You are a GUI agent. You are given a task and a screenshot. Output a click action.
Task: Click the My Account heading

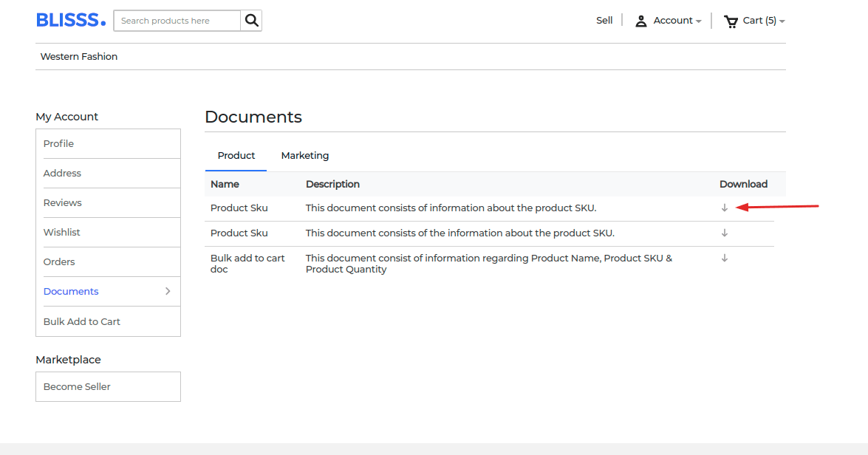(67, 117)
